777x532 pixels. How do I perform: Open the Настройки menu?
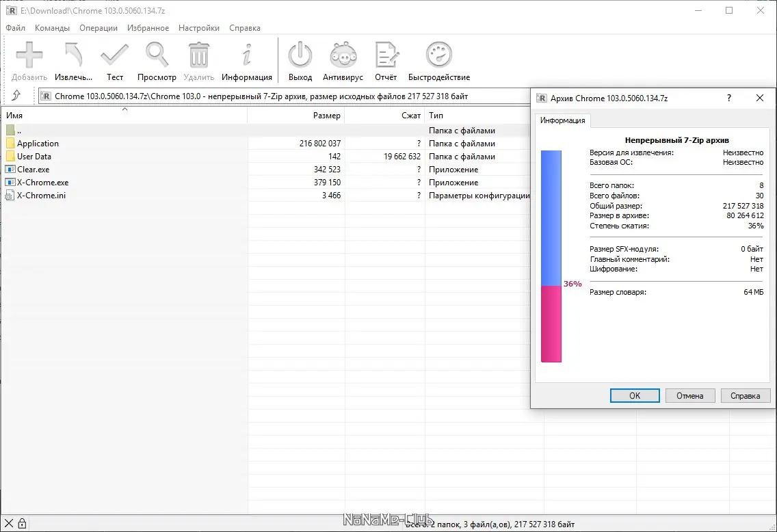(198, 28)
